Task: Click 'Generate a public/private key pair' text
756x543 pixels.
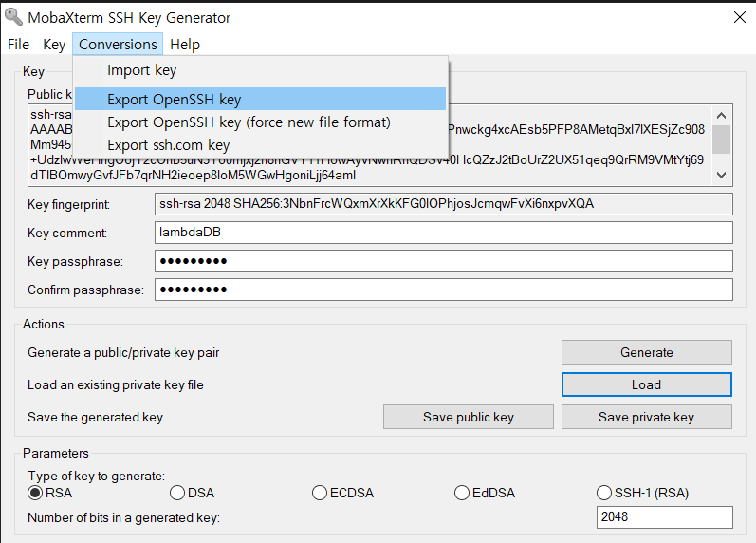Action: click(123, 353)
